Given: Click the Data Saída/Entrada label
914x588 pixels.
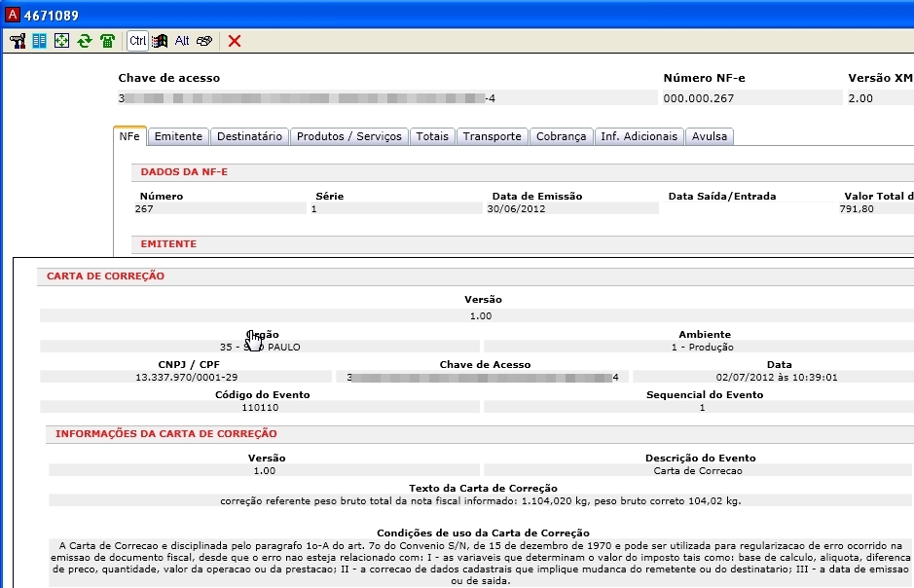Looking at the screenshot, I should tap(722, 196).
